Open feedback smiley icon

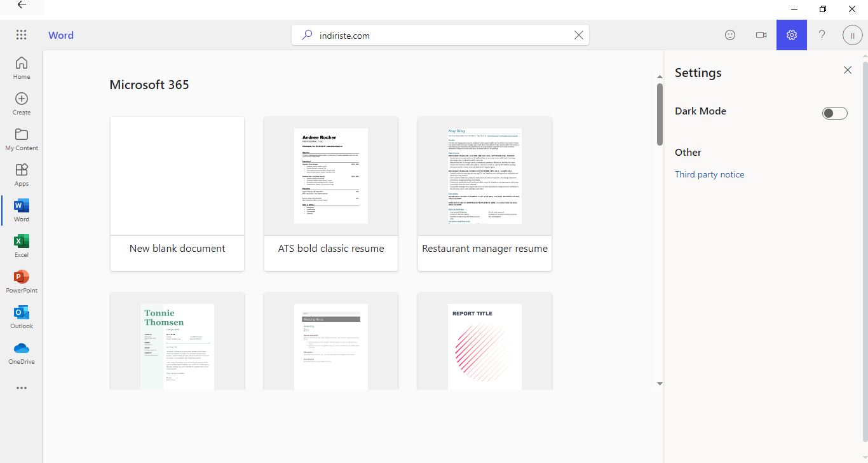[x=730, y=35]
